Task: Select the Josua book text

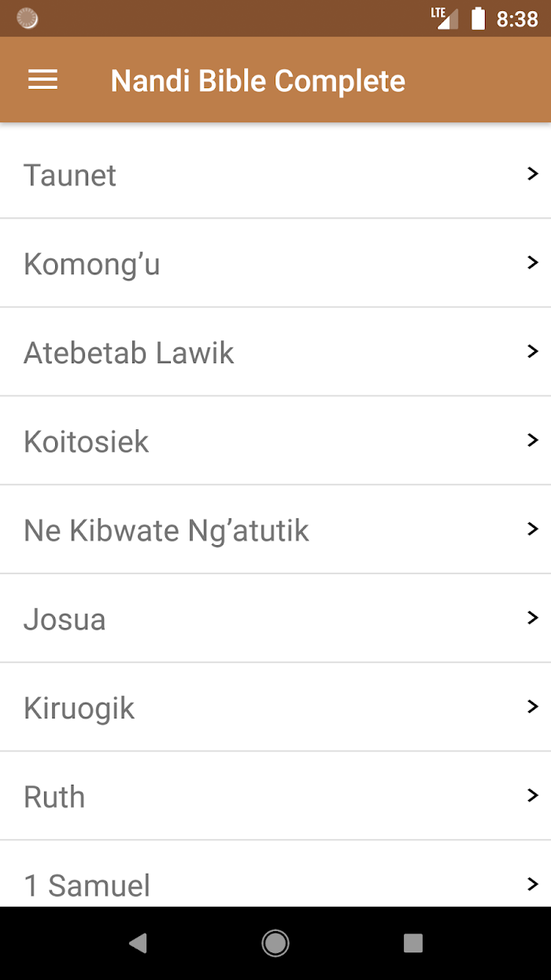Action: click(x=65, y=619)
